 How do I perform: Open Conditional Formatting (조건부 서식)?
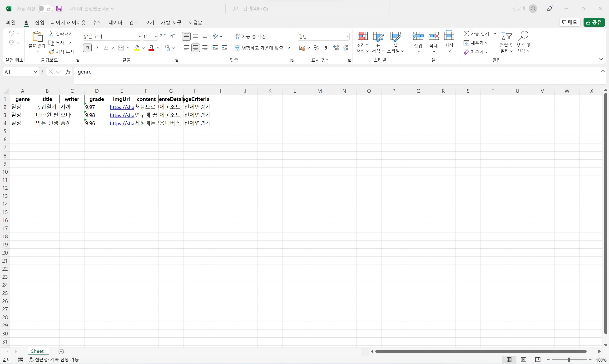[x=362, y=42]
